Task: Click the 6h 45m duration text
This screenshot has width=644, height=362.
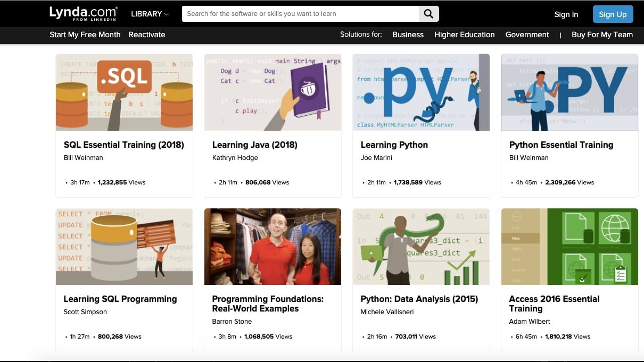Action: tap(526, 336)
